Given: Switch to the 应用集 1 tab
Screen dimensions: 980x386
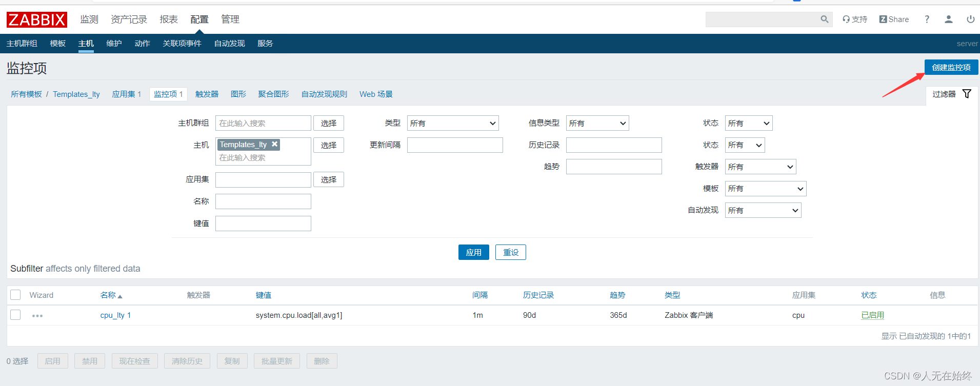Looking at the screenshot, I should [x=126, y=94].
